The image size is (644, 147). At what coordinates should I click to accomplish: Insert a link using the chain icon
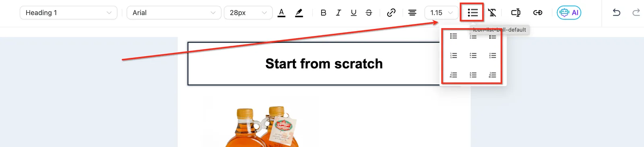coord(391,13)
